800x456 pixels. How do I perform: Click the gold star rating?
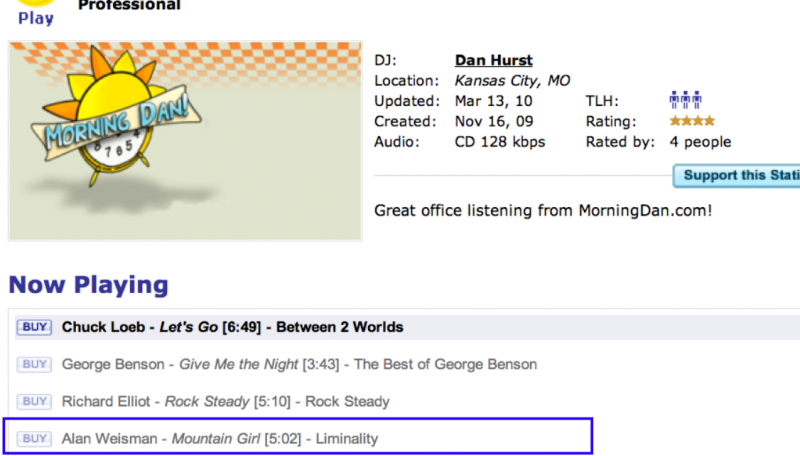click(x=692, y=122)
